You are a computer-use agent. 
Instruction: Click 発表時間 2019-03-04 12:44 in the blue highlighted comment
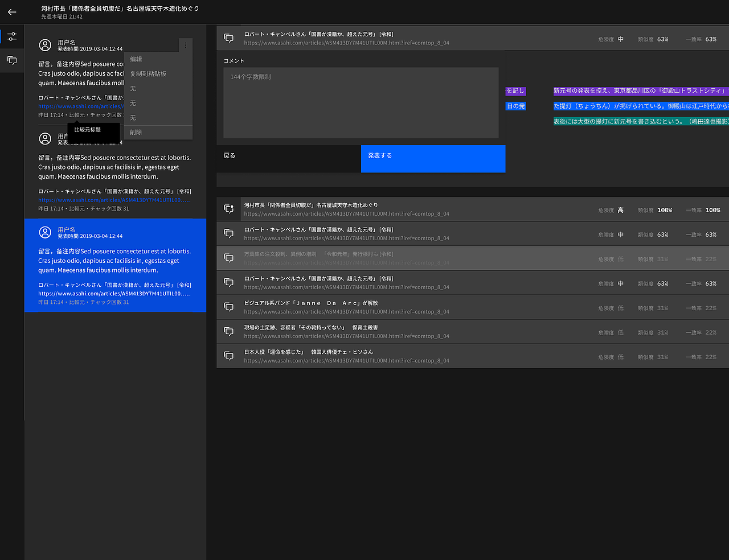point(90,236)
